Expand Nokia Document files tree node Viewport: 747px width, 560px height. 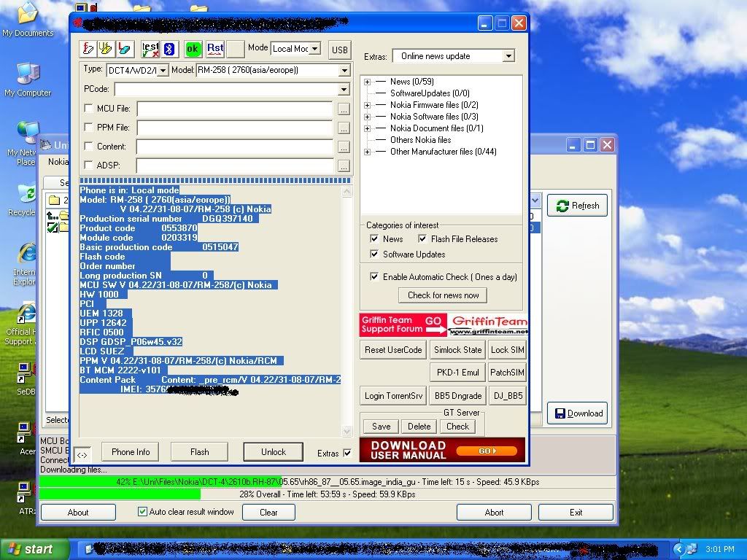(368, 128)
